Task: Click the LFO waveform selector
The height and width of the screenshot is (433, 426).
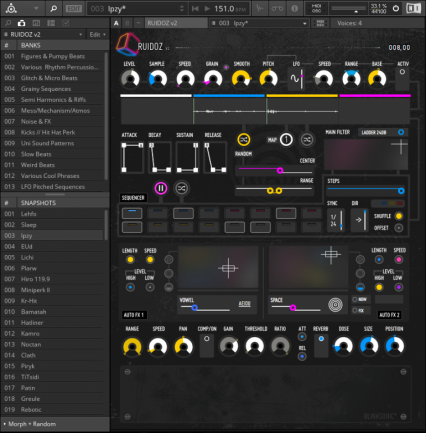Action: [x=296, y=79]
